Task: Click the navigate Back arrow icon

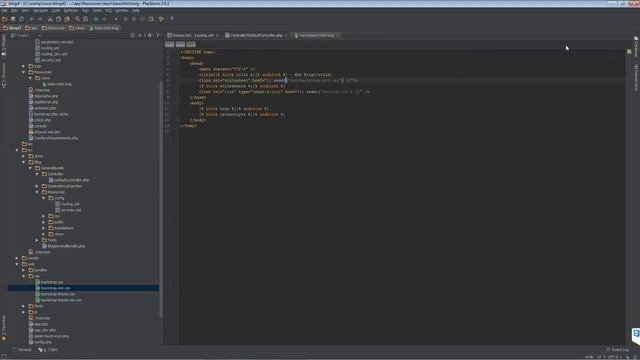Action: [96, 19]
